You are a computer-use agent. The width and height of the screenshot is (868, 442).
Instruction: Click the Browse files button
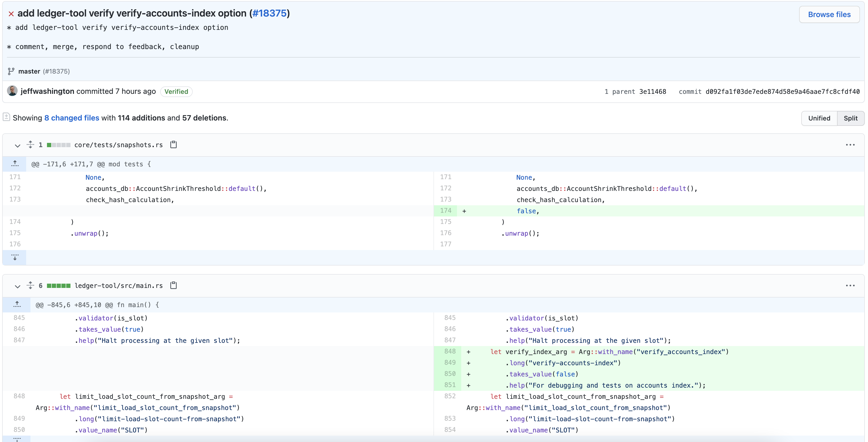[829, 14]
